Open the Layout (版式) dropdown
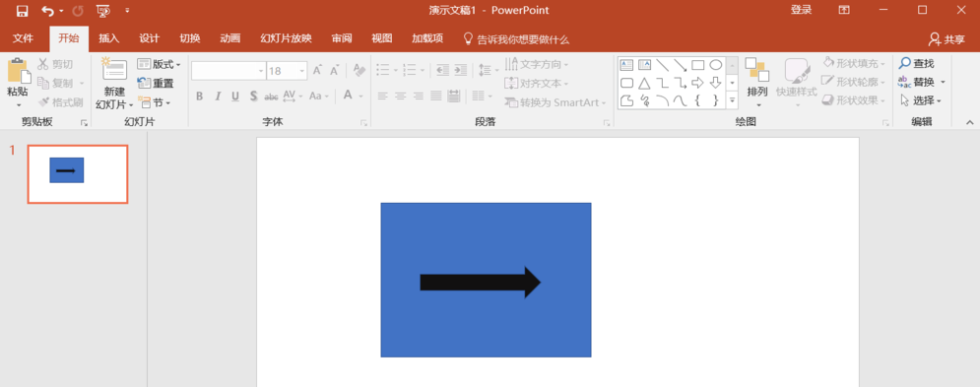The image size is (980, 387). [159, 64]
